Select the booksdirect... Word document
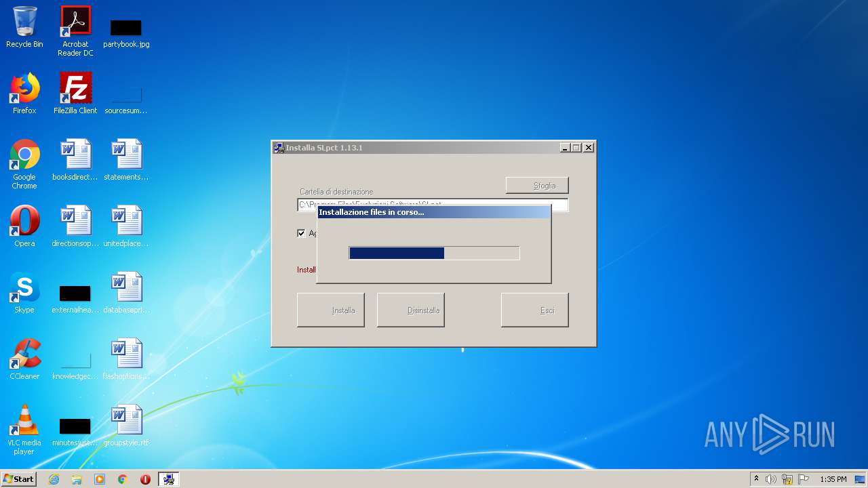868x488 pixels. [x=75, y=160]
